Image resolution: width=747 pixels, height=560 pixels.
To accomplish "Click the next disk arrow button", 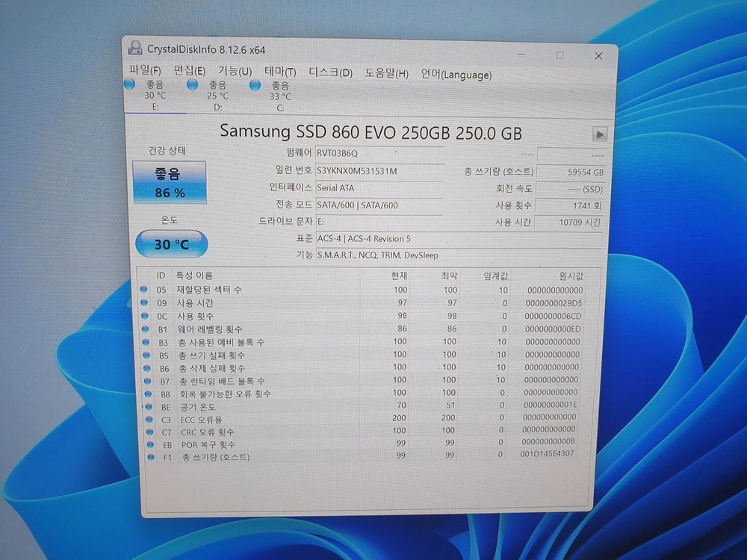I will [599, 134].
